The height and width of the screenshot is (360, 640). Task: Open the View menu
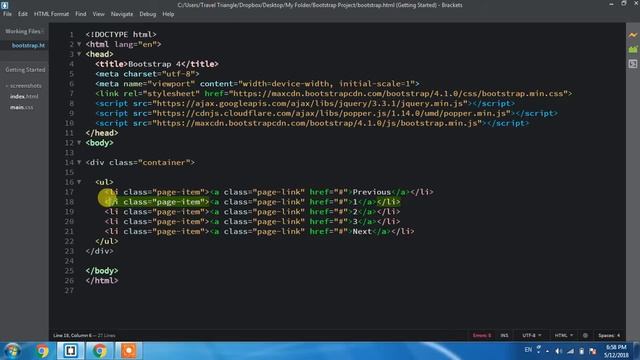tap(98, 14)
